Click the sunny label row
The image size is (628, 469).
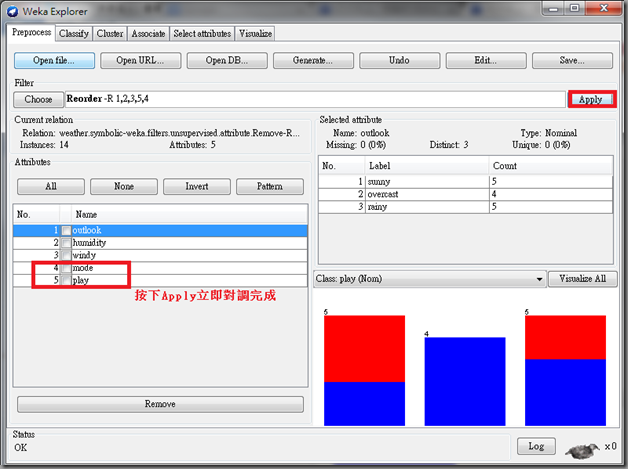[x=466, y=182]
